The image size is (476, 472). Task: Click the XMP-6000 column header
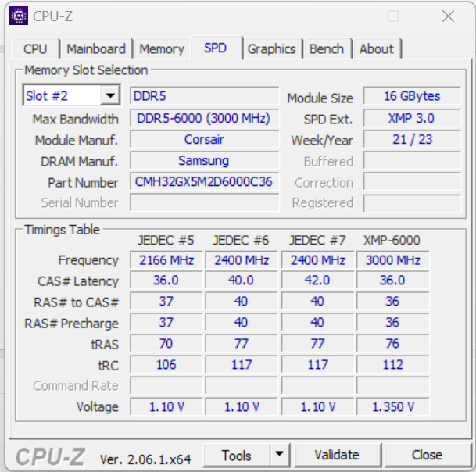point(392,241)
